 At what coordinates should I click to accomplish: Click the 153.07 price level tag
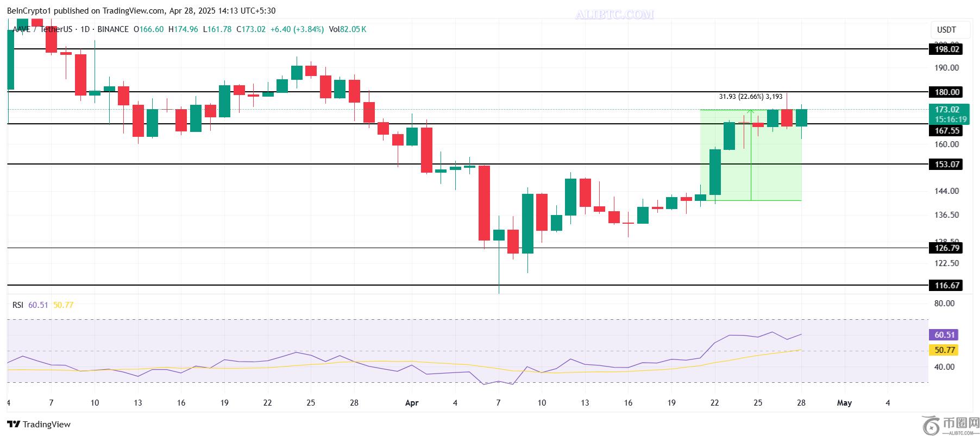[x=946, y=164]
